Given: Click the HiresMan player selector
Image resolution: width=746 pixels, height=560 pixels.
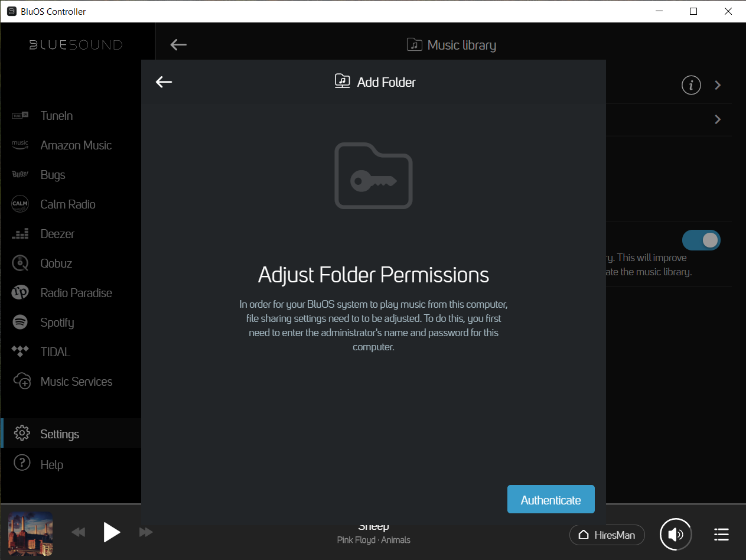Looking at the screenshot, I should (607, 535).
